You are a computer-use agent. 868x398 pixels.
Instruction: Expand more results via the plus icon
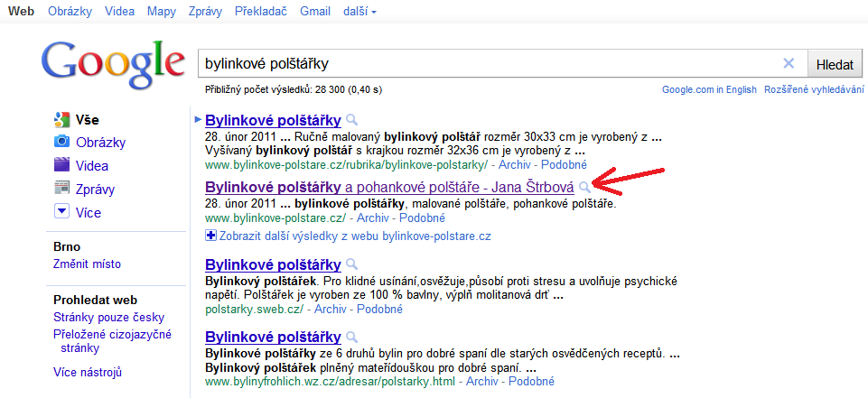click(x=211, y=236)
